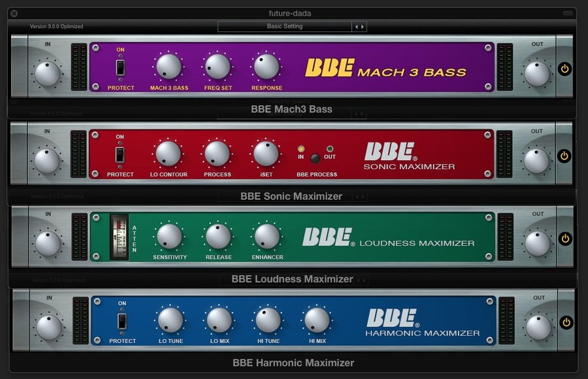The width and height of the screenshot is (588, 379).
Task: Click the Mach 3 Bass input level meter
Action: (79, 67)
